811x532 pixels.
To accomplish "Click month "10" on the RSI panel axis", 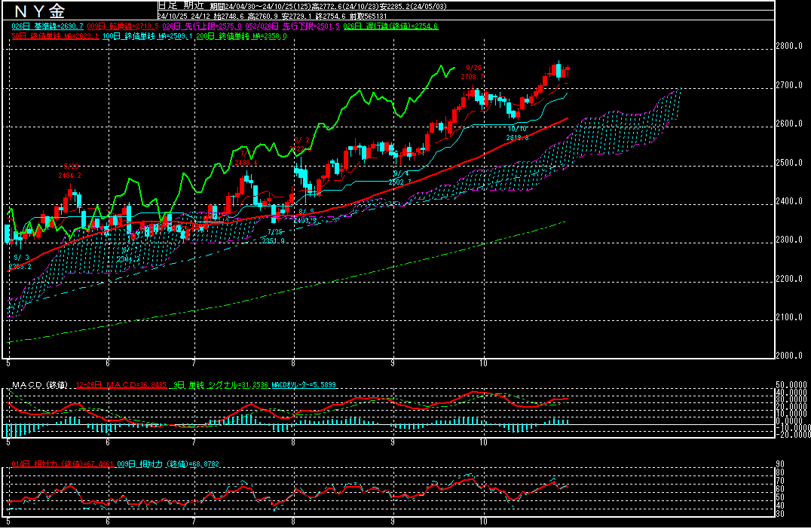I will 483,521.
